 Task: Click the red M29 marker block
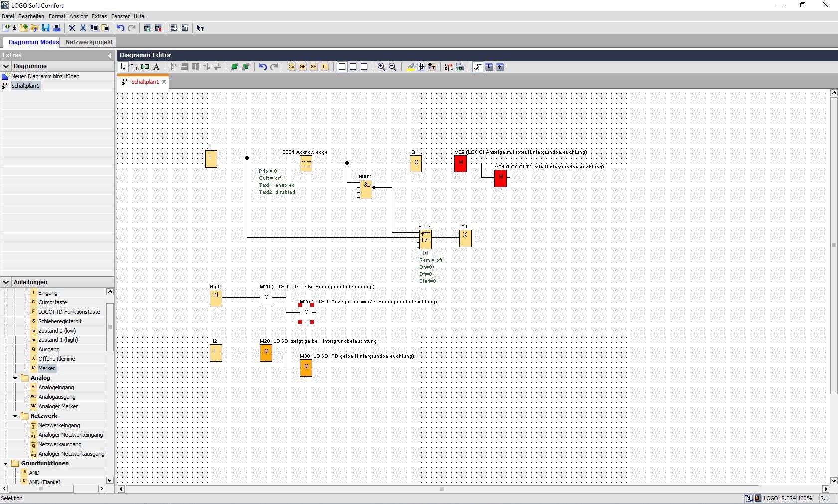click(x=460, y=164)
